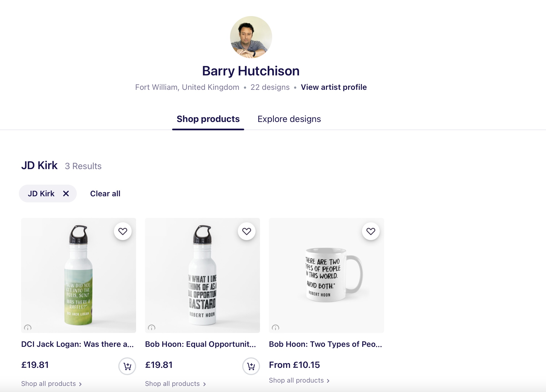The width and height of the screenshot is (546, 392).
Task: Favorite the DCI Jack Logan water bottle
Action: [x=123, y=231]
